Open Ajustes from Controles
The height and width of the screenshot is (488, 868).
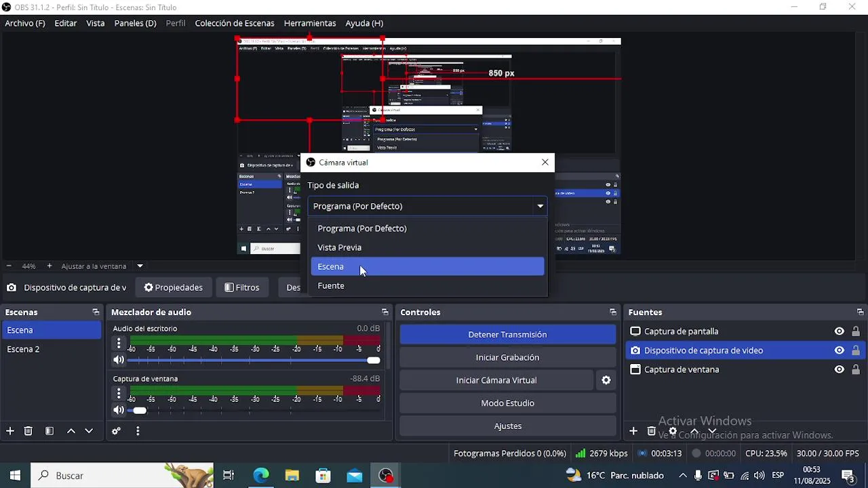[507, 426]
